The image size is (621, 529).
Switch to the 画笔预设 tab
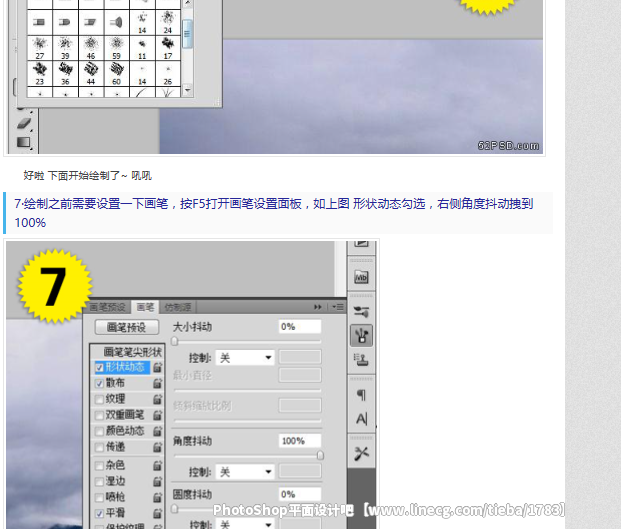(108, 307)
